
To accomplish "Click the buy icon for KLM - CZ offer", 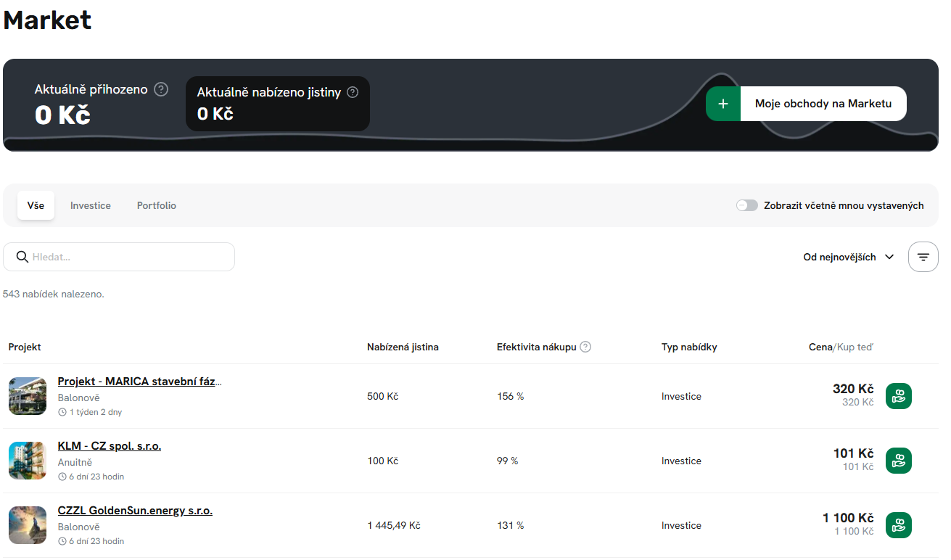I will pos(898,461).
